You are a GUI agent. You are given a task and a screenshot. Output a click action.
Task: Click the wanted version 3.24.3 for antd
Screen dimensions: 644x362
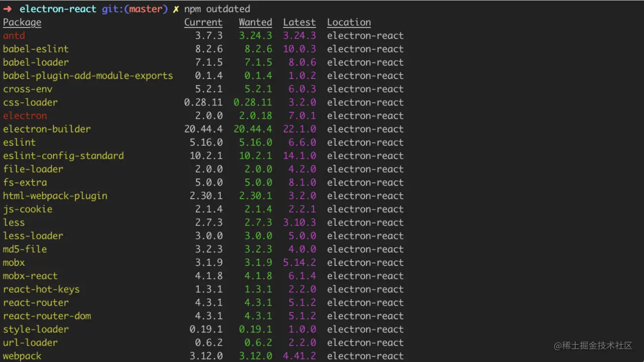coord(255,36)
